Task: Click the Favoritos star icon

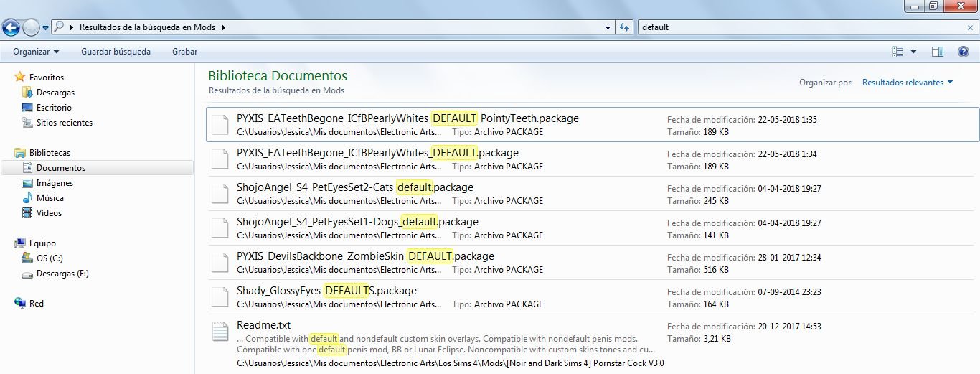Action: [20, 77]
